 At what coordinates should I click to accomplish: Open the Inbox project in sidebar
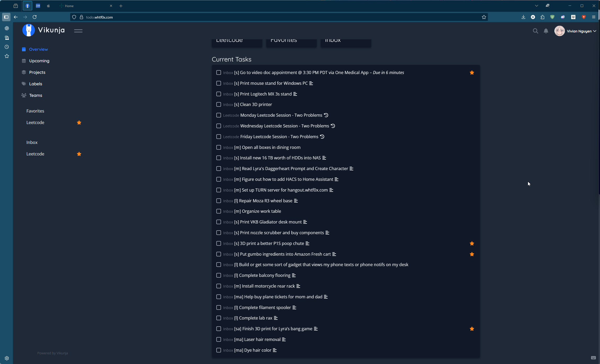point(32,142)
